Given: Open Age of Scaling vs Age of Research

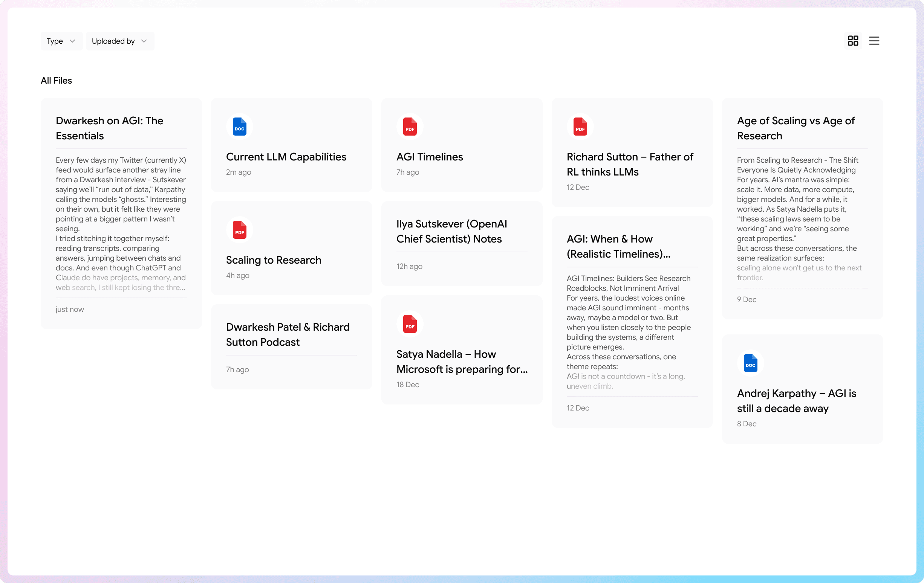Looking at the screenshot, I should 795,128.
